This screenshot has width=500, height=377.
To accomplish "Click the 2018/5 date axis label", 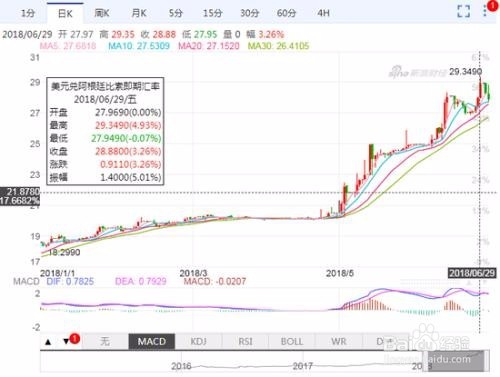I will pyautogui.click(x=340, y=273).
